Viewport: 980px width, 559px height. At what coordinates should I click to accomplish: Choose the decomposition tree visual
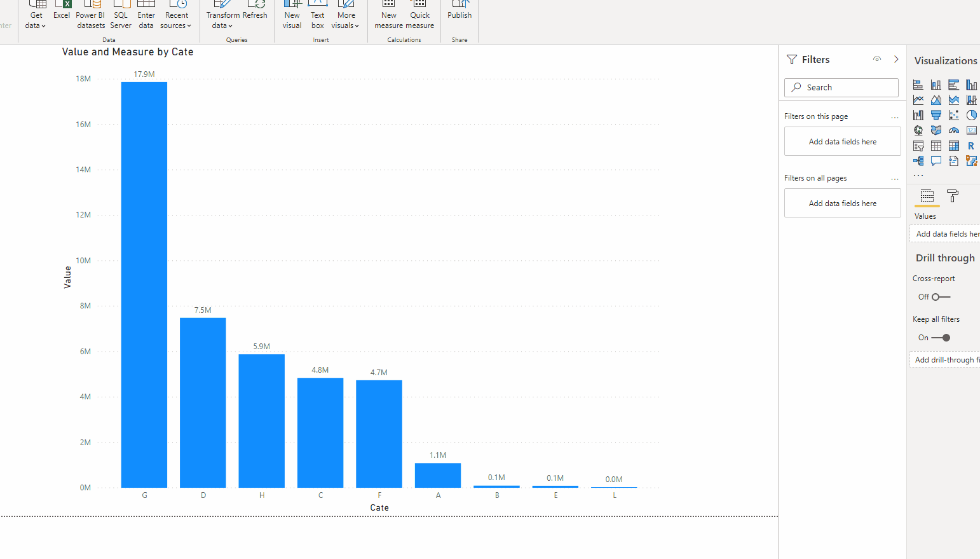coord(918,161)
